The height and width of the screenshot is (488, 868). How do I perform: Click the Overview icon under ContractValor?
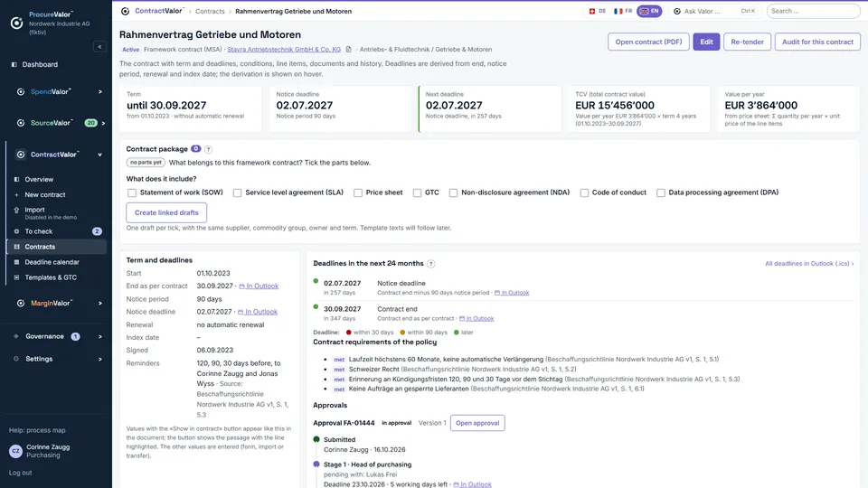[x=16, y=179]
